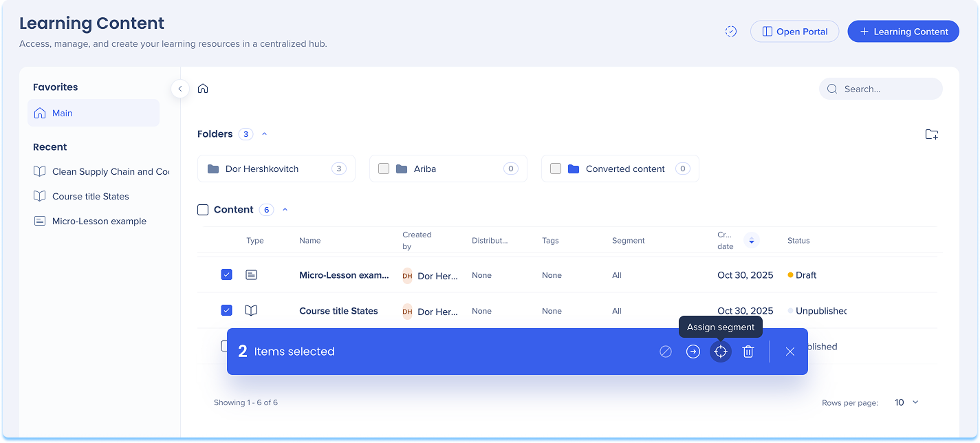
Task: Click the trash delete icon in selection bar
Action: 748,352
